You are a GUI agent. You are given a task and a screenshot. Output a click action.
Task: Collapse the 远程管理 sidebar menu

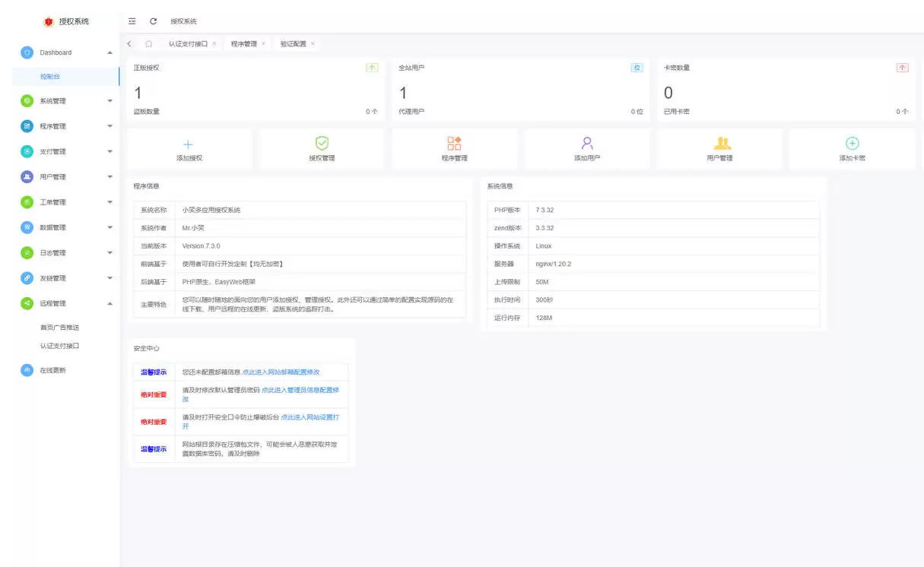[108, 303]
